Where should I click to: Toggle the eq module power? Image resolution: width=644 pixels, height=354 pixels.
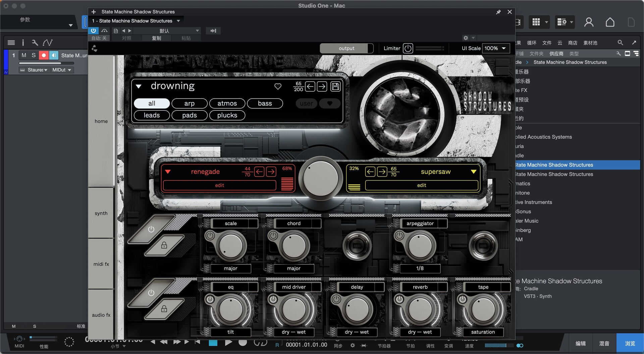210,299
